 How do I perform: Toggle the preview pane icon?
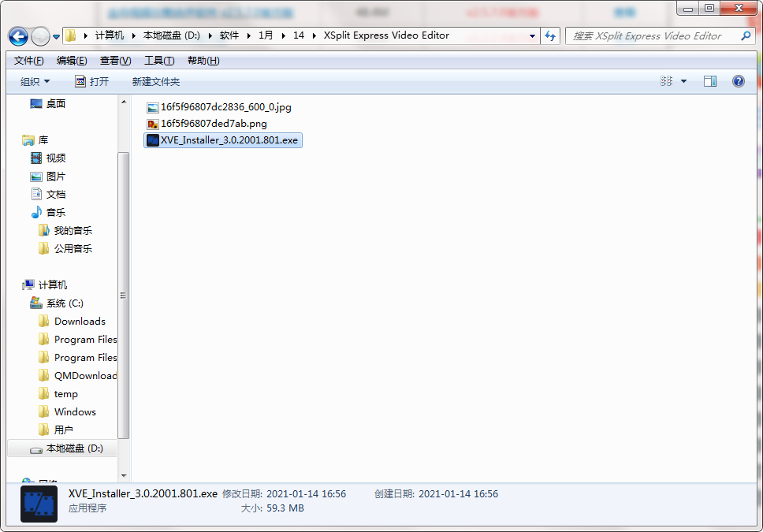709,81
